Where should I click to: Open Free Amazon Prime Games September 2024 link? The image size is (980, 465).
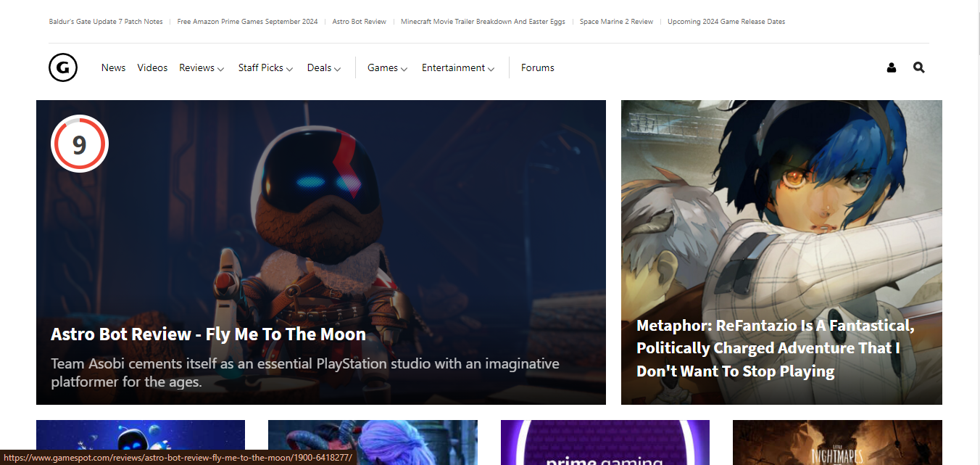pyautogui.click(x=247, y=22)
